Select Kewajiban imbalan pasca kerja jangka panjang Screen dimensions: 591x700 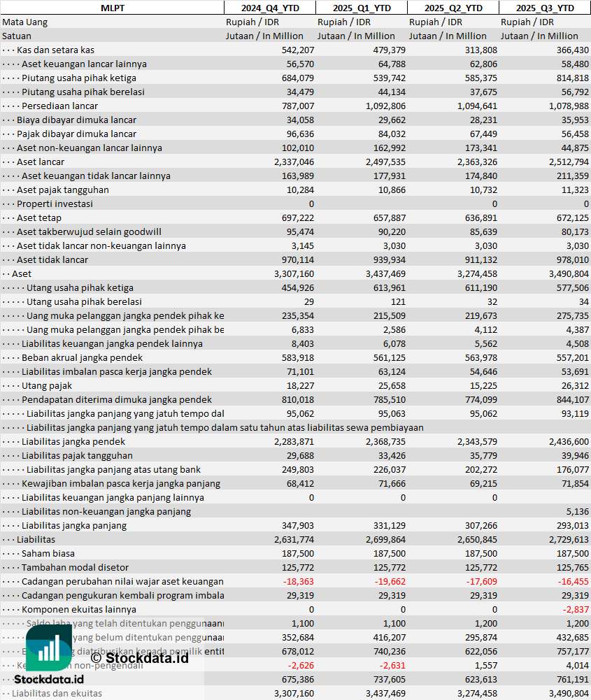tap(121, 483)
